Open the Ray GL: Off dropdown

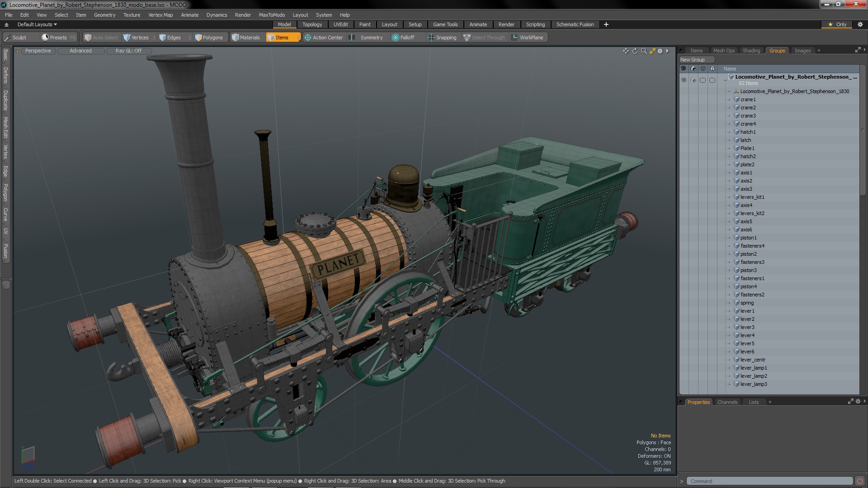[128, 51]
